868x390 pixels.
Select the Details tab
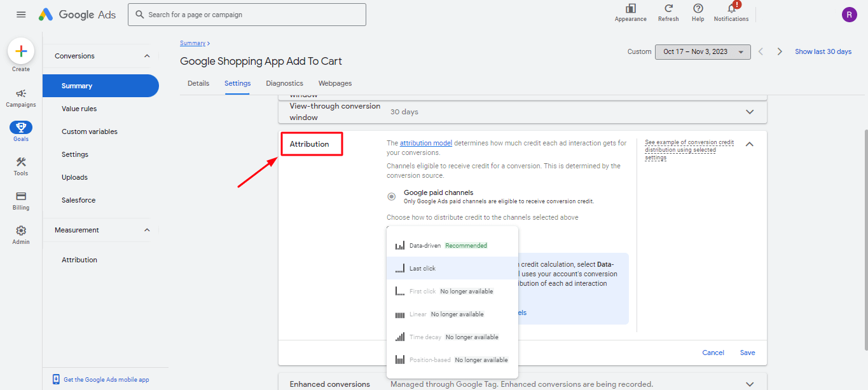198,83
